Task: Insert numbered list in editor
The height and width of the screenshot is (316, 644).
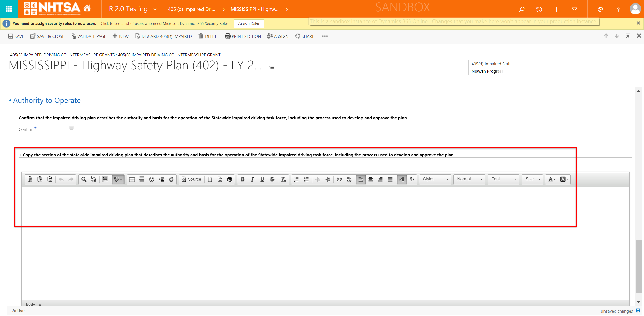Action: [296, 179]
